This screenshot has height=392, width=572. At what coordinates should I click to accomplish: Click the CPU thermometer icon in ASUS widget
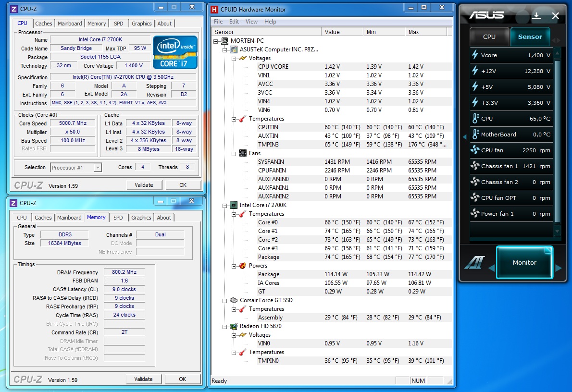tap(475, 119)
